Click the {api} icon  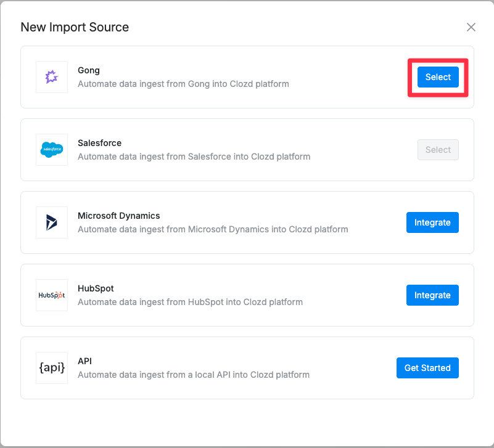[x=51, y=368]
